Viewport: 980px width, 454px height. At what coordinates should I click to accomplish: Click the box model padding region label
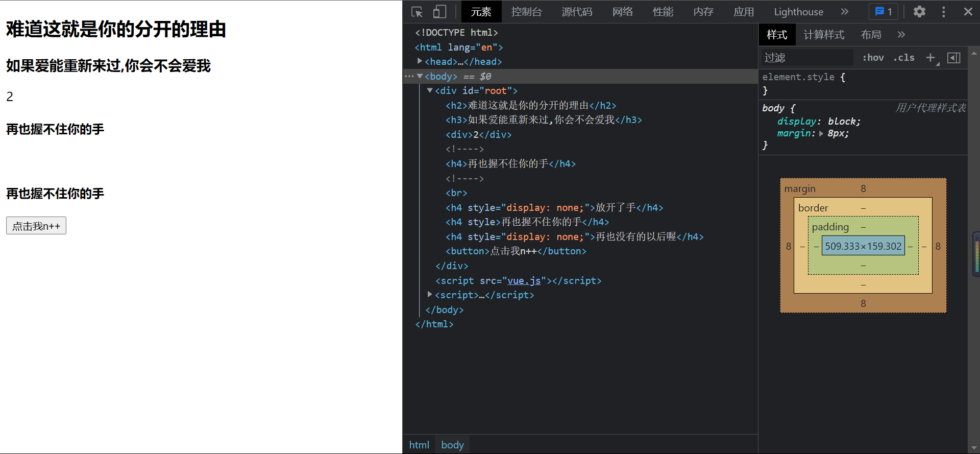pyautogui.click(x=830, y=227)
